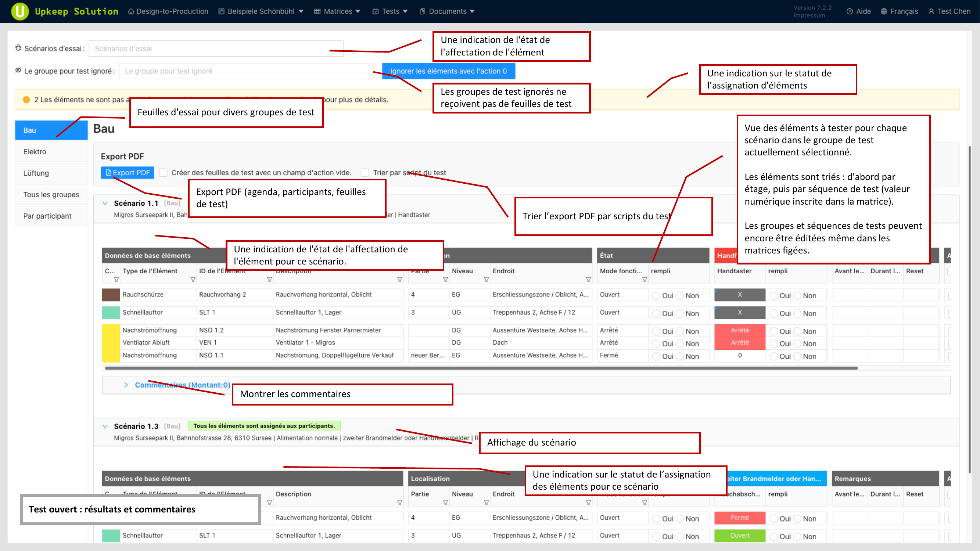Viewport: 980px width, 551px height.
Task: Click the Aide help icon
Action: pyautogui.click(x=850, y=11)
